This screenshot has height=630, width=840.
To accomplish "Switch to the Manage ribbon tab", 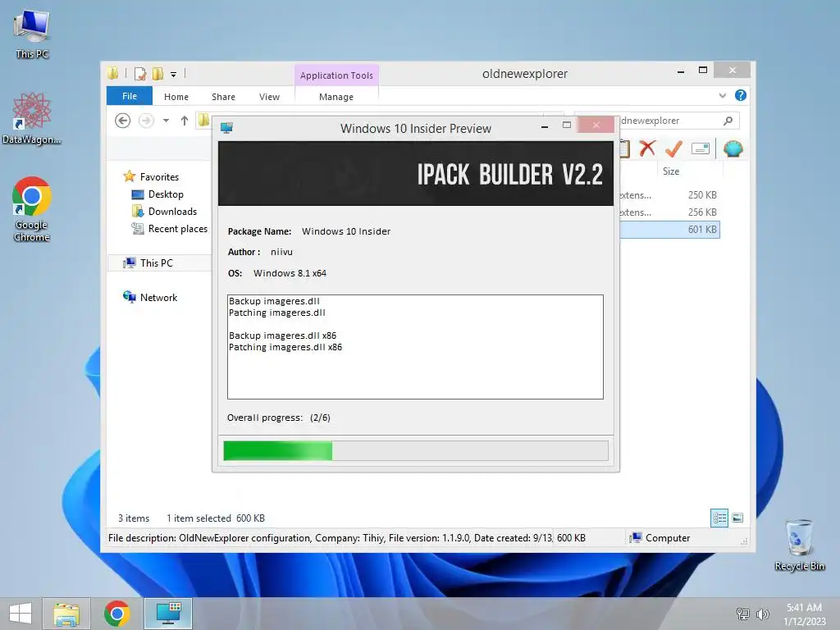I will click(x=336, y=97).
